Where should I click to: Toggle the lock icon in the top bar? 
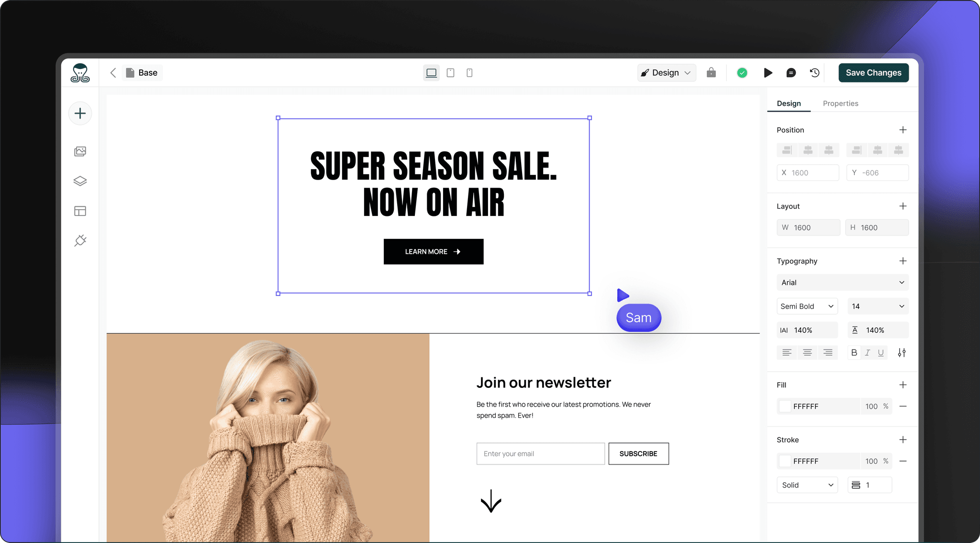pos(711,72)
